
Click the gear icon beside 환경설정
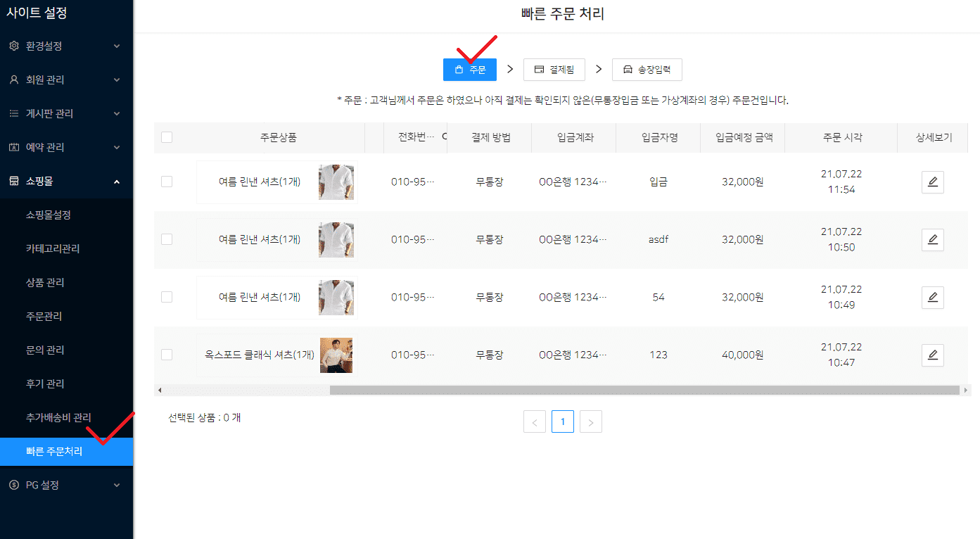pyautogui.click(x=14, y=46)
